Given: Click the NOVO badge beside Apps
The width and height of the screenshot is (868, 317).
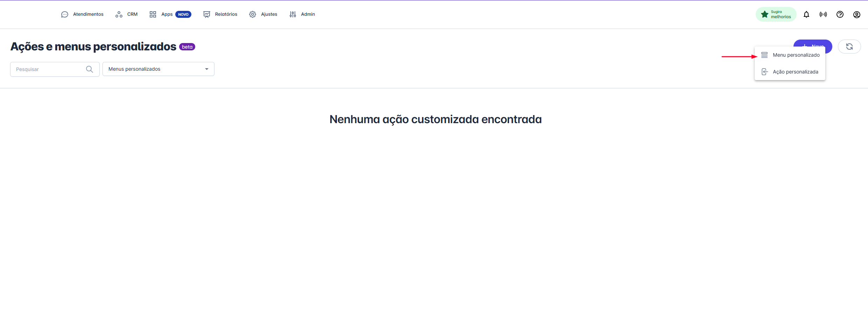Looking at the screenshot, I should point(183,14).
